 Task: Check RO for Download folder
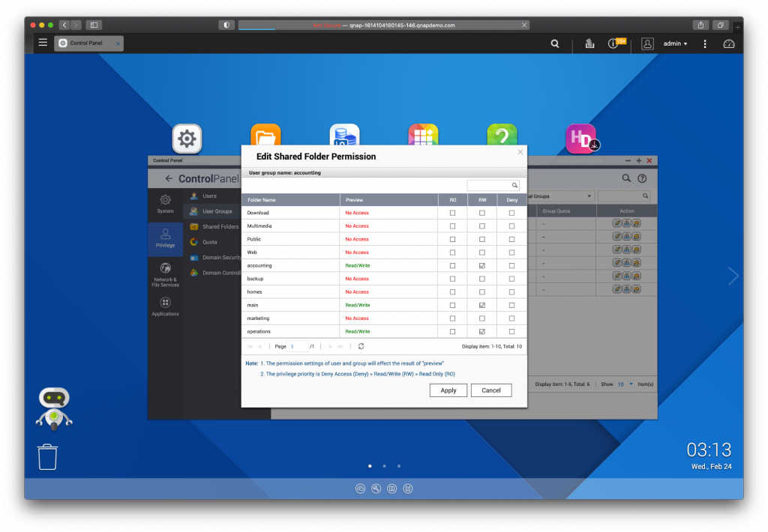click(x=452, y=213)
